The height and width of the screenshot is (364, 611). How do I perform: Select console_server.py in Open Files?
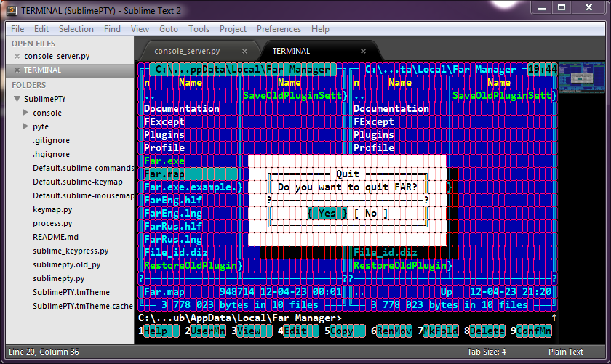coord(57,56)
